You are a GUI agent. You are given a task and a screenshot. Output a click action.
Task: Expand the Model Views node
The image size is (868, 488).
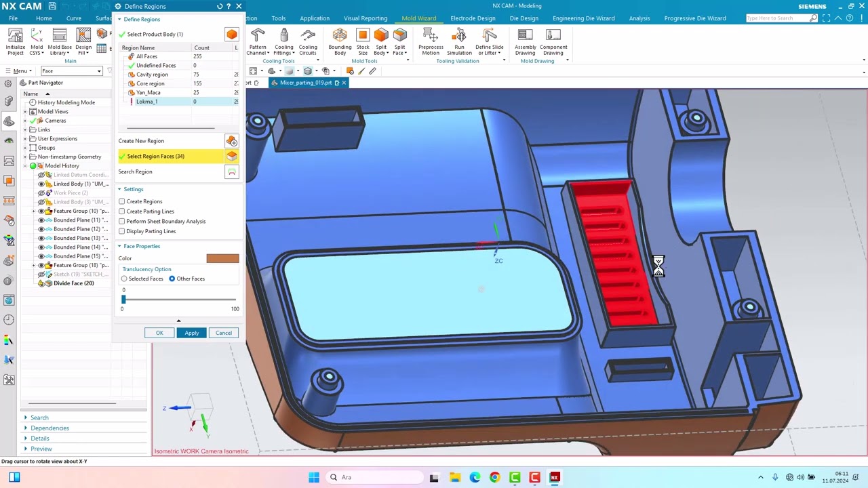coord(25,112)
